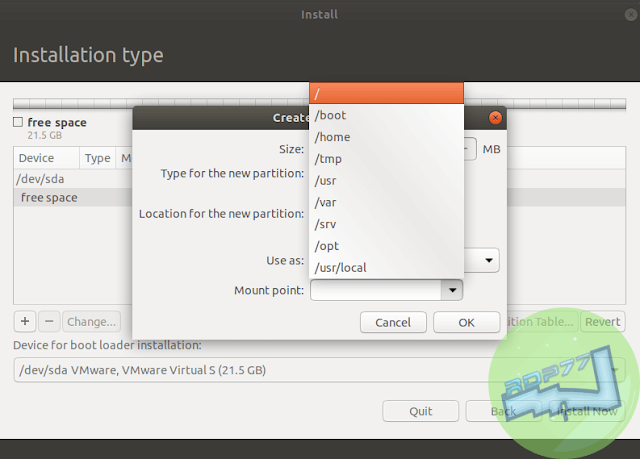This screenshot has width=640, height=459.
Task: Click the Device column header
Action: tap(47, 158)
